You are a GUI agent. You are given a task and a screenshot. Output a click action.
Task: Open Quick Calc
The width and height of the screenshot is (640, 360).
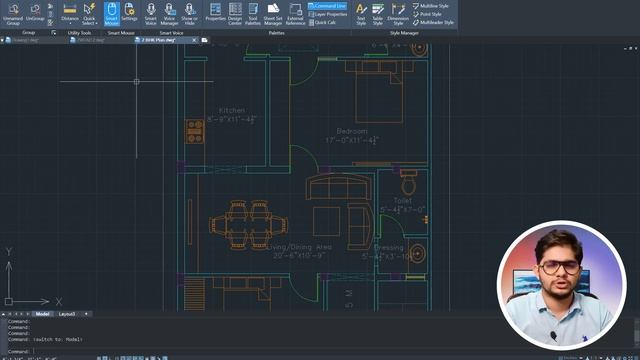tap(322, 22)
